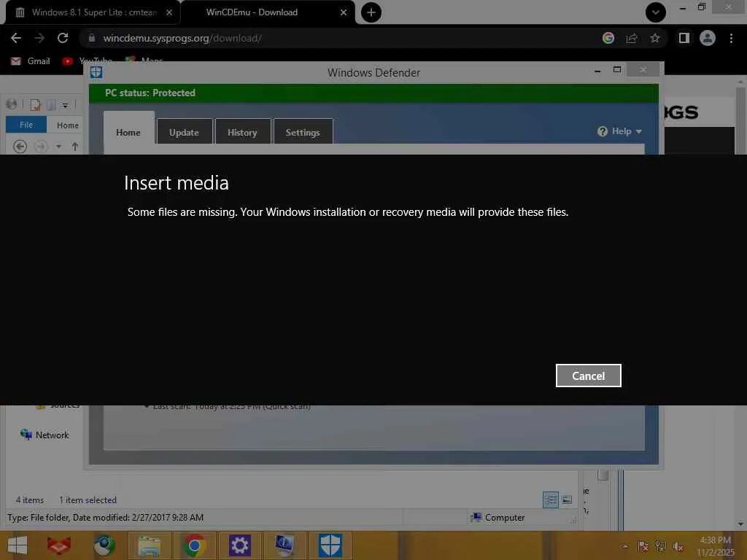
Task: Open Customize Quick Access Toolbar dropdown
Action: tap(65, 105)
